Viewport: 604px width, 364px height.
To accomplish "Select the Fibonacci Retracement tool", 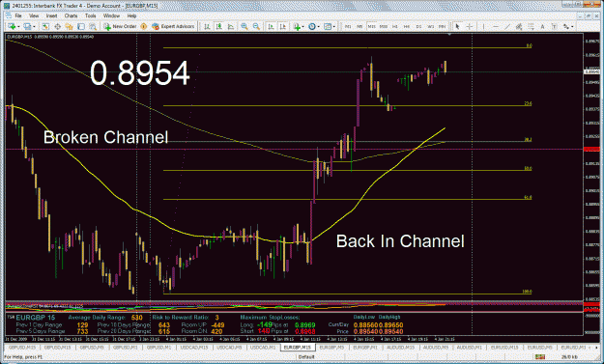I will tap(531, 26).
